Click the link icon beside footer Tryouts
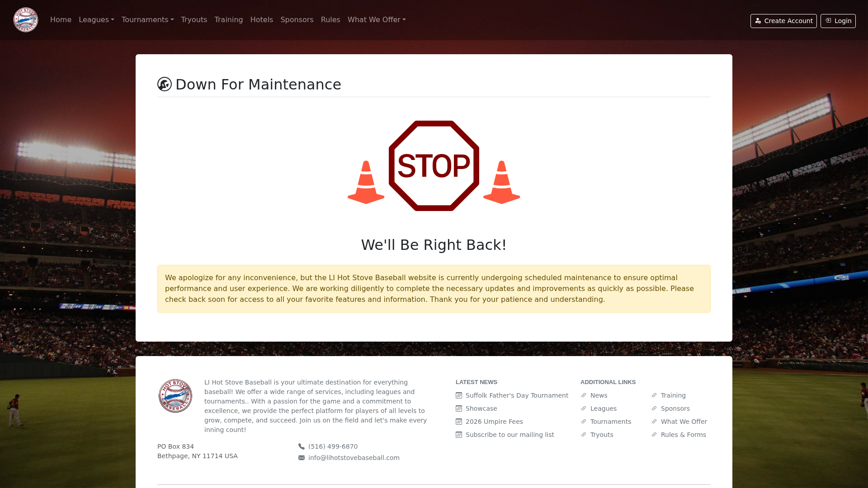 [584, 435]
